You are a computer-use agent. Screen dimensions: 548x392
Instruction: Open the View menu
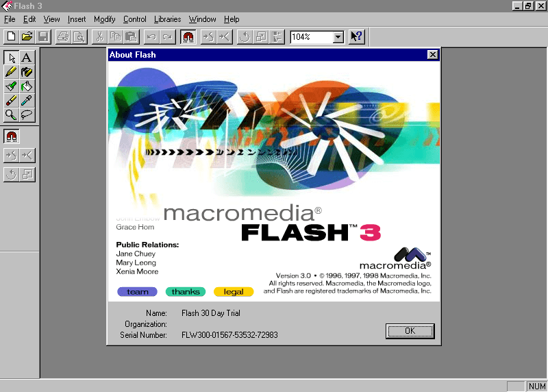click(52, 19)
